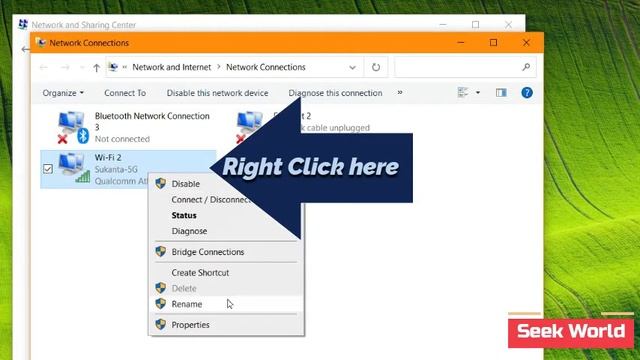Open the view options dropdown arrow
The image size is (640, 360).
click(x=478, y=93)
